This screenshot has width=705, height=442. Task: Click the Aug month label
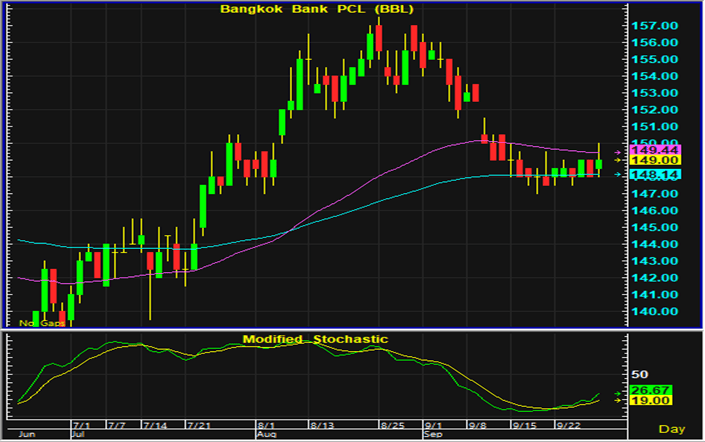[267, 436]
